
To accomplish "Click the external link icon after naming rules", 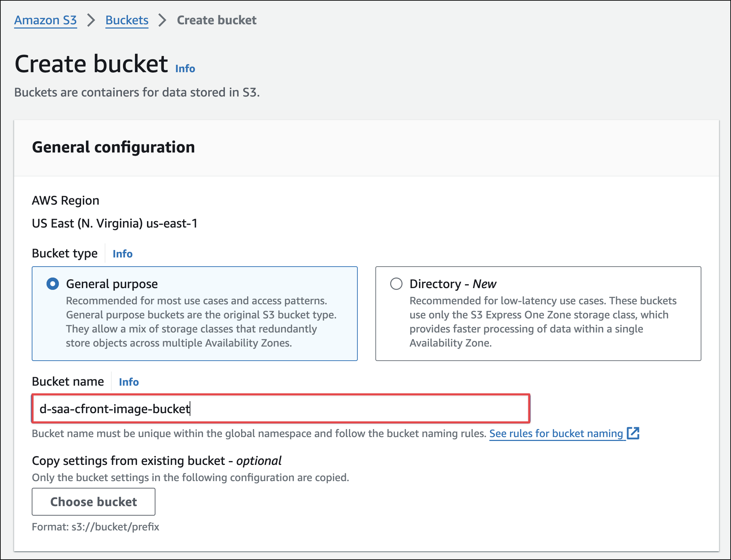I will pos(633,434).
